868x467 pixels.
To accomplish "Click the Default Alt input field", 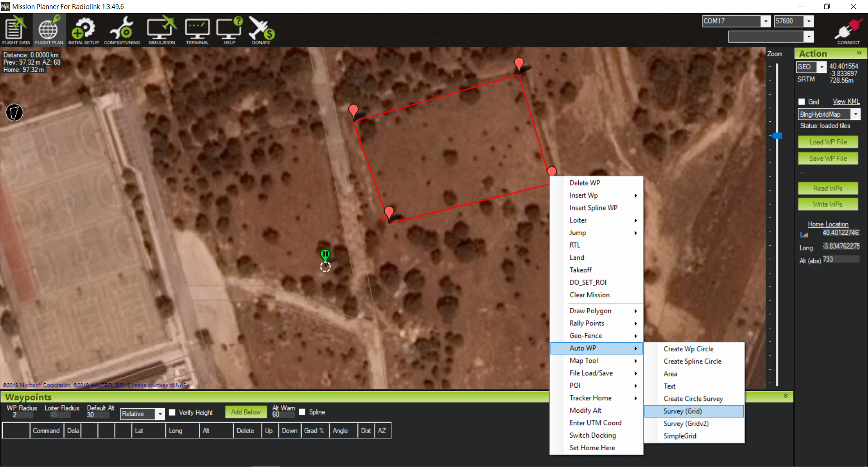I will point(97,415).
